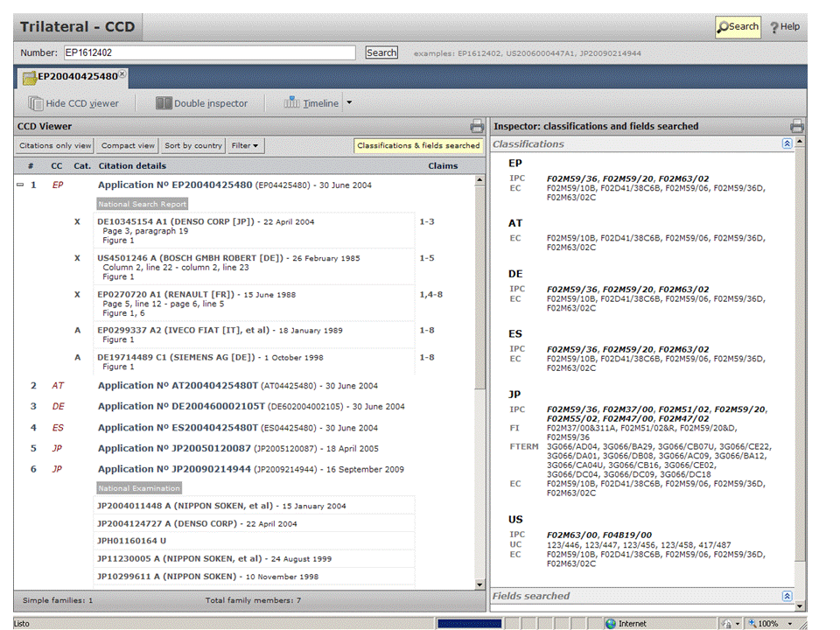
Task: Click Search button next to Number field
Action: click(x=381, y=52)
